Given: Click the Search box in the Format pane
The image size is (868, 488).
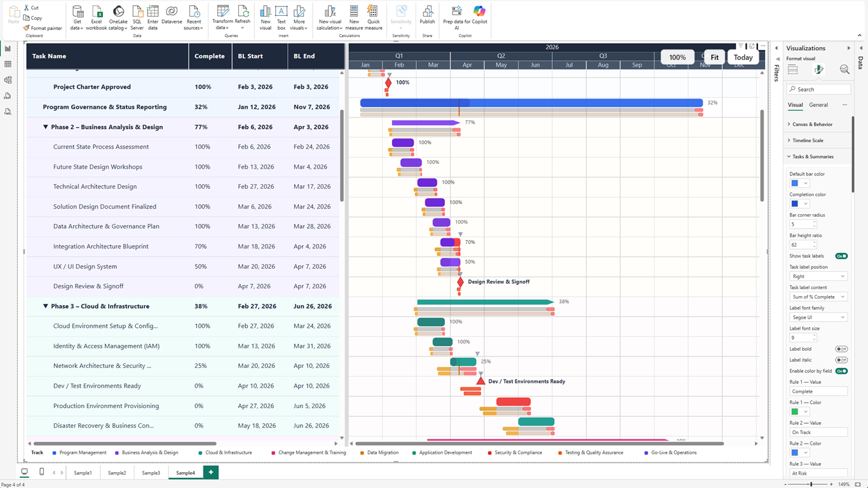Looking at the screenshot, I should point(818,88).
